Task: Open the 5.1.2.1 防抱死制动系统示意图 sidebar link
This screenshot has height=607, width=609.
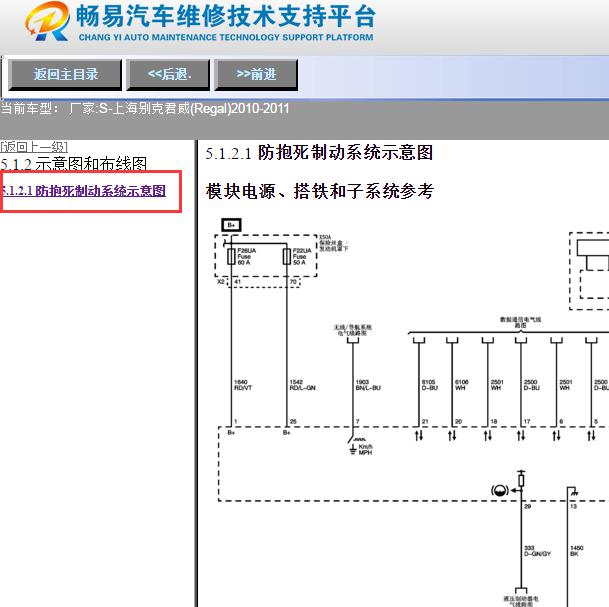Action: tap(83, 191)
